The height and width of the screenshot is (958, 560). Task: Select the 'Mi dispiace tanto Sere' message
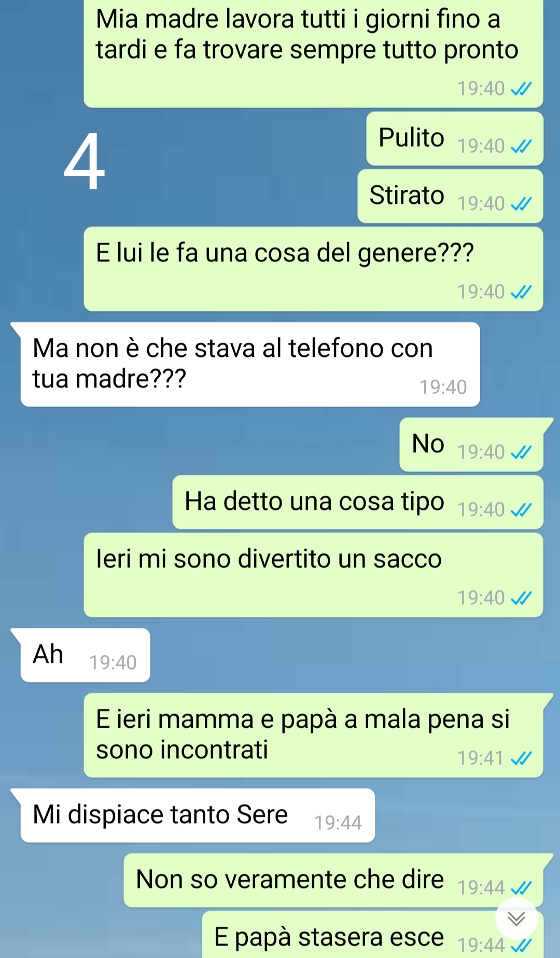coord(198,815)
